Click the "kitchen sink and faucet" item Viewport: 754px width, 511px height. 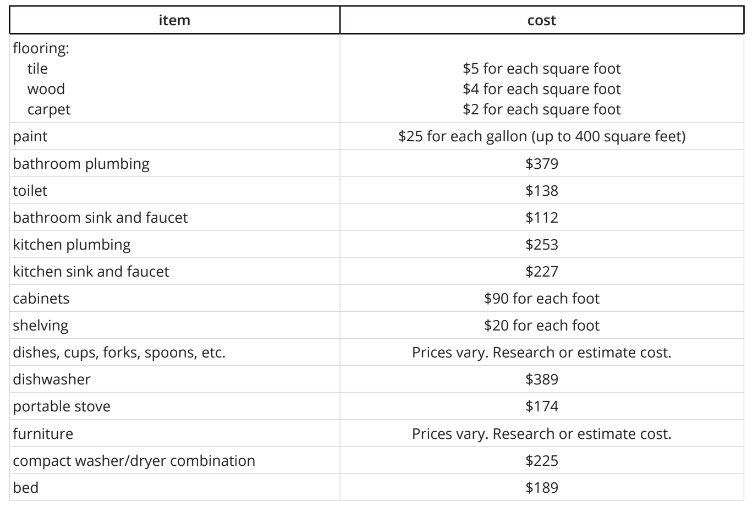click(x=91, y=271)
